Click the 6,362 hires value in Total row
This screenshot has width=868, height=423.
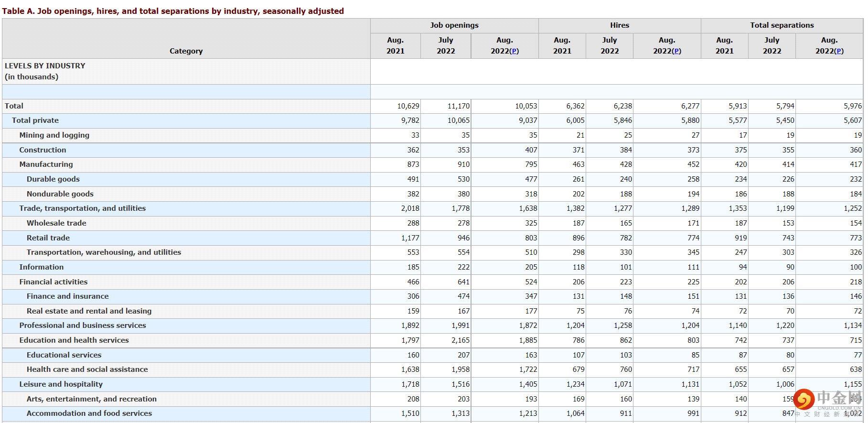(576, 106)
